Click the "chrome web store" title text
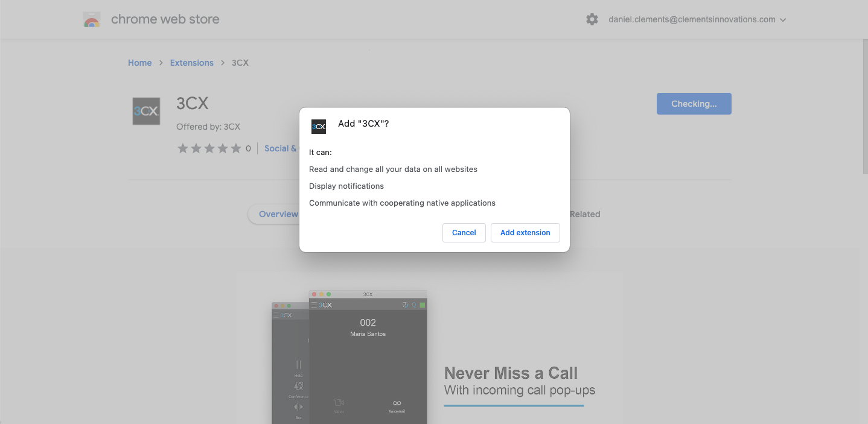868x424 pixels. tap(165, 19)
